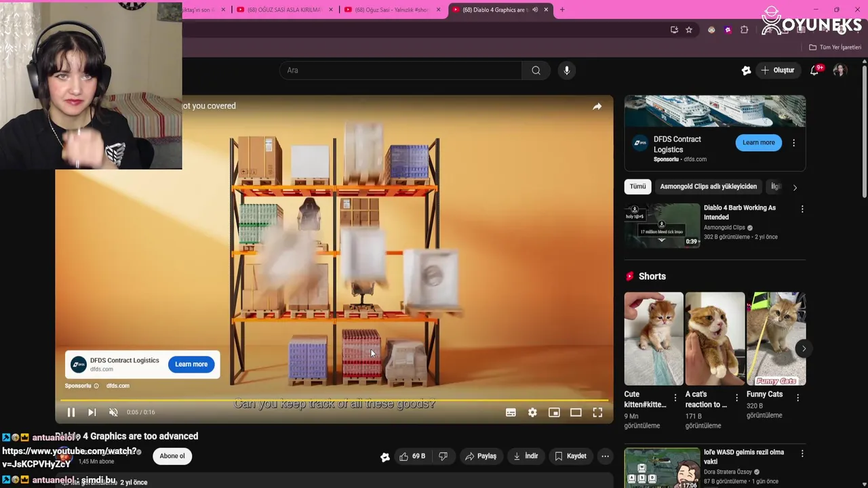Open options for Diablo 4 Barb video

point(802,209)
